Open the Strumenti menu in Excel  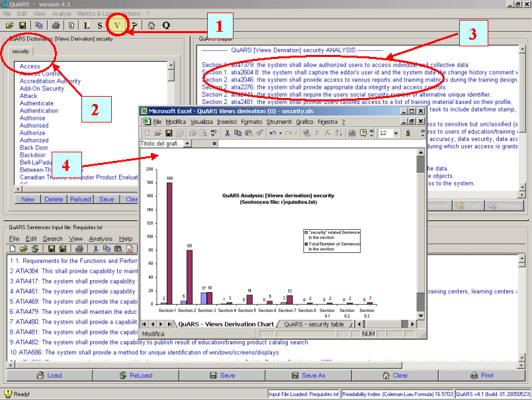279,122
